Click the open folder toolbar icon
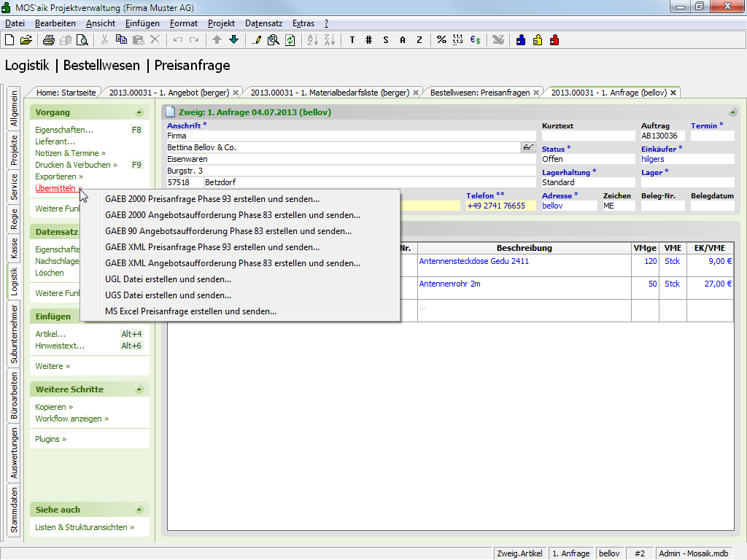Image resolution: width=747 pixels, height=560 pixels. tap(26, 40)
